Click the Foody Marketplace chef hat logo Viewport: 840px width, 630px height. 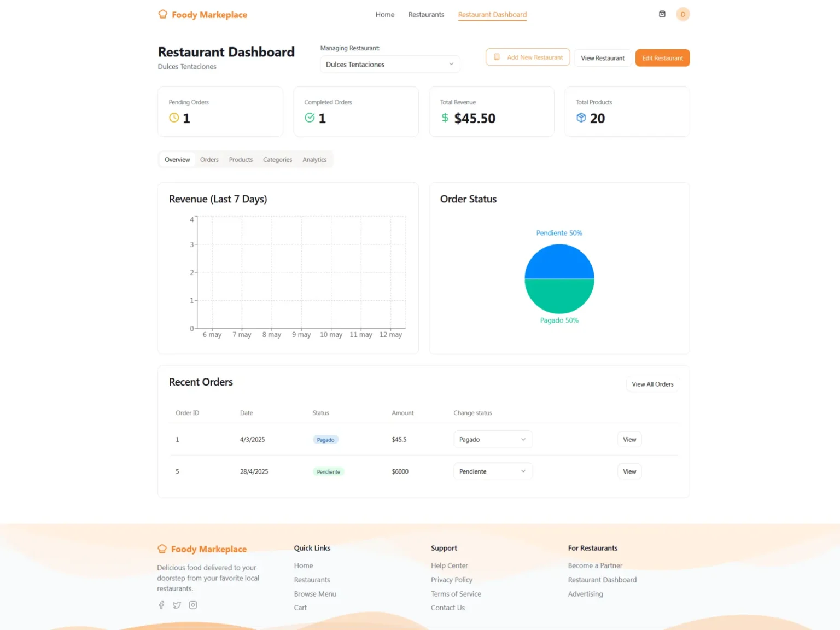[162, 14]
